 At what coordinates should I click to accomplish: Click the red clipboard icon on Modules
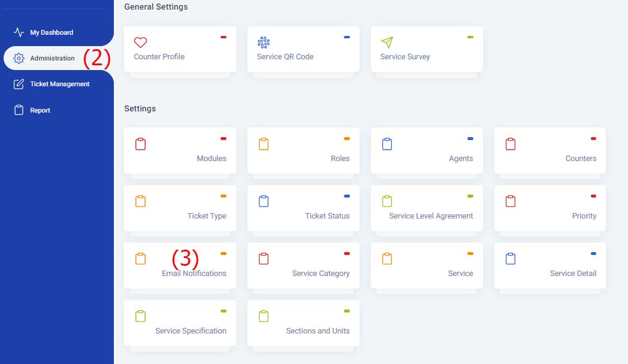point(141,144)
